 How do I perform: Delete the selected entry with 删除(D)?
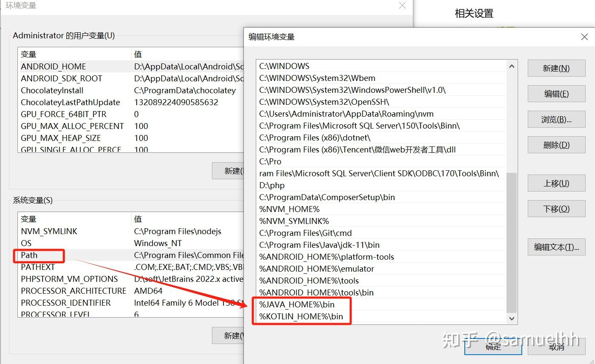click(556, 145)
